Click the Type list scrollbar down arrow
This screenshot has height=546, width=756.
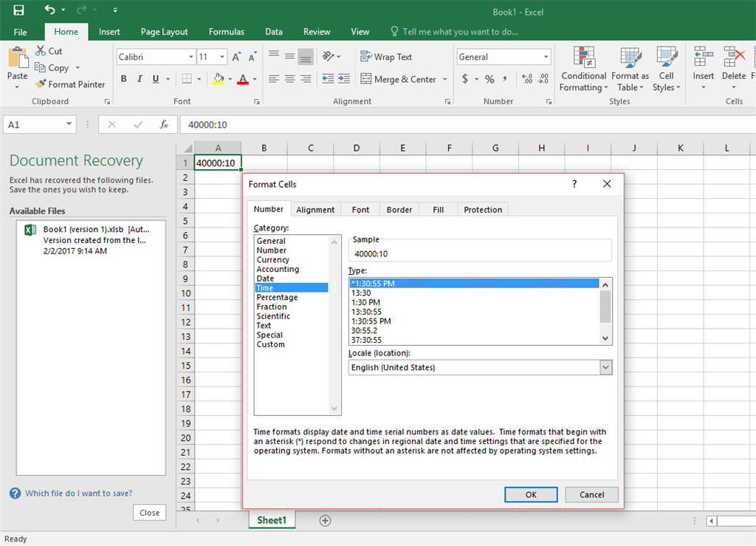click(605, 338)
